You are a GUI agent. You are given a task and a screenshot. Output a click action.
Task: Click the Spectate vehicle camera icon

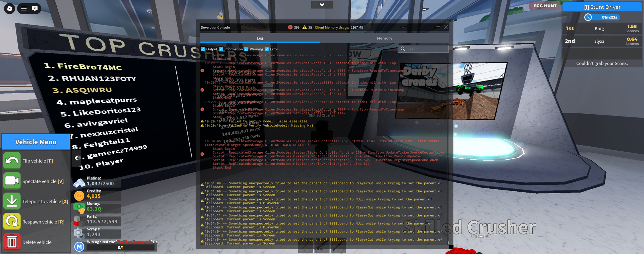click(12, 181)
